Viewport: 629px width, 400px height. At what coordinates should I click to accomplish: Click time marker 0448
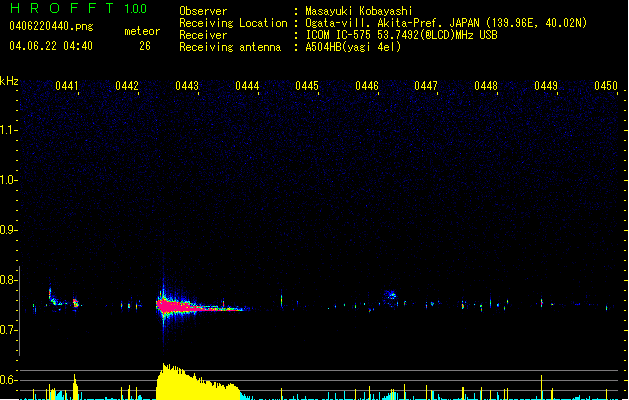486,86
